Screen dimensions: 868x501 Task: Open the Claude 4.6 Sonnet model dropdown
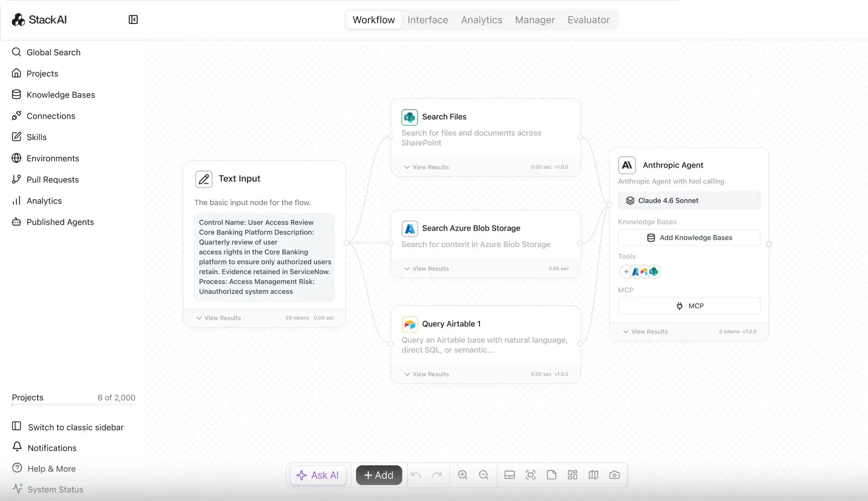(x=689, y=201)
